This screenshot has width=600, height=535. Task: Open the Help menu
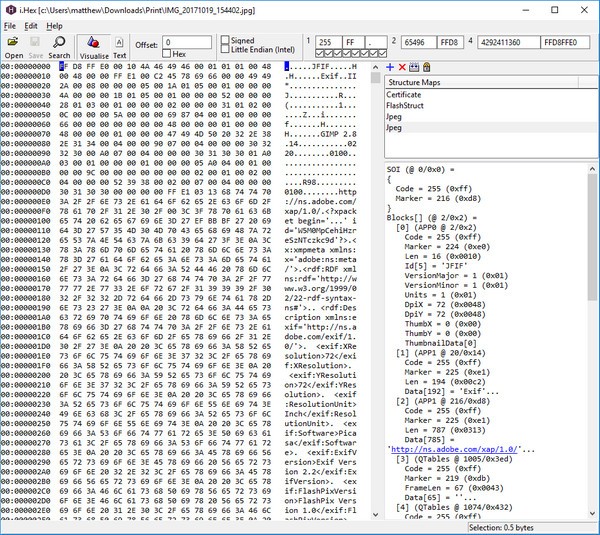pos(54,26)
